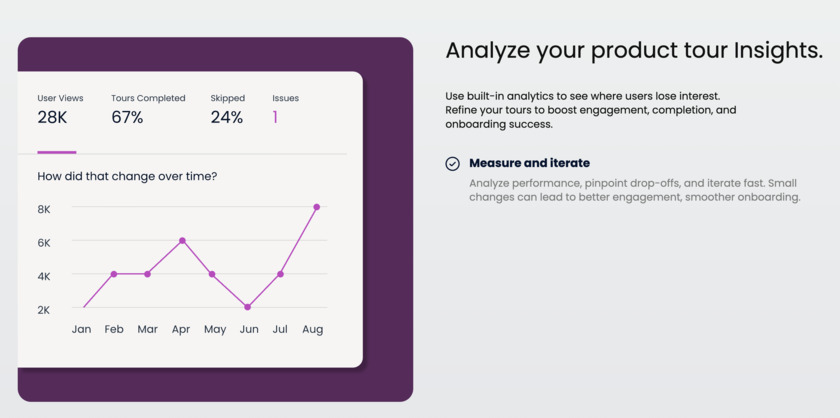840x418 pixels.
Task: Click the Measure and iterate heading
Action: (x=529, y=163)
